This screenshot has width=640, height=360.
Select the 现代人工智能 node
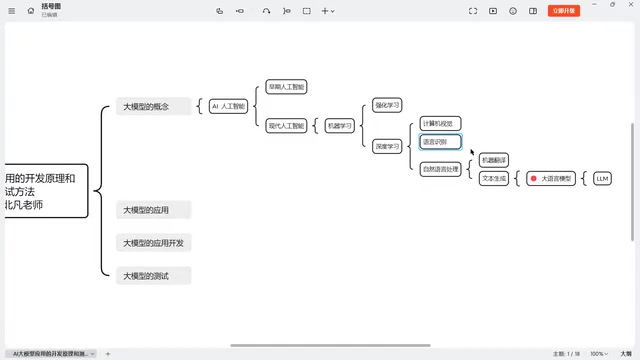point(286,126)
